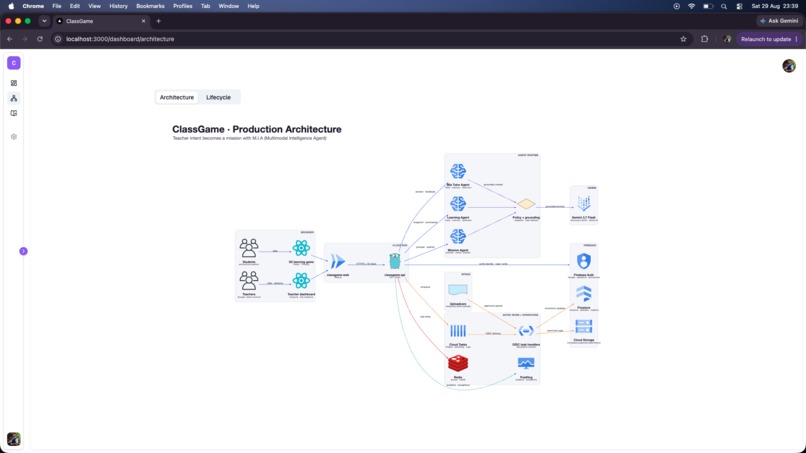Open the profile avatar at the page's top right

tap(789, 66)
